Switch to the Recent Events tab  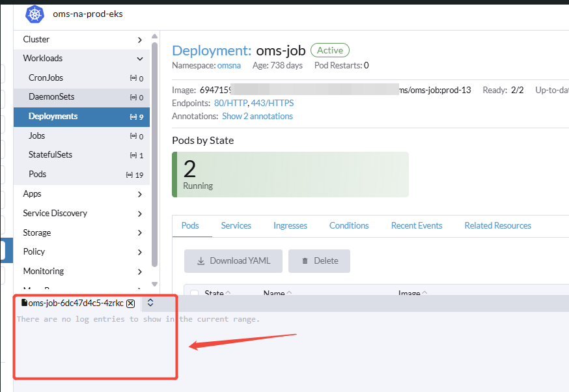(x=416, y=225)
